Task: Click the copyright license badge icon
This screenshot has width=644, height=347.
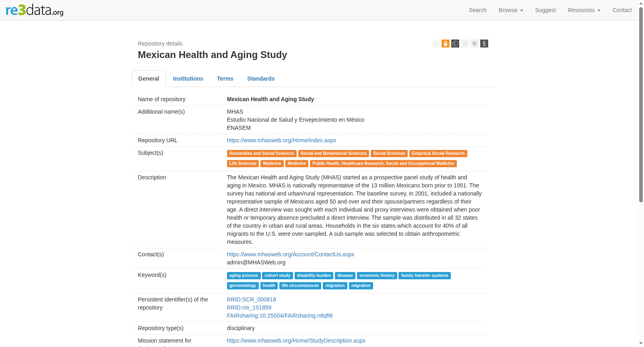Action: tap(455, 44)
